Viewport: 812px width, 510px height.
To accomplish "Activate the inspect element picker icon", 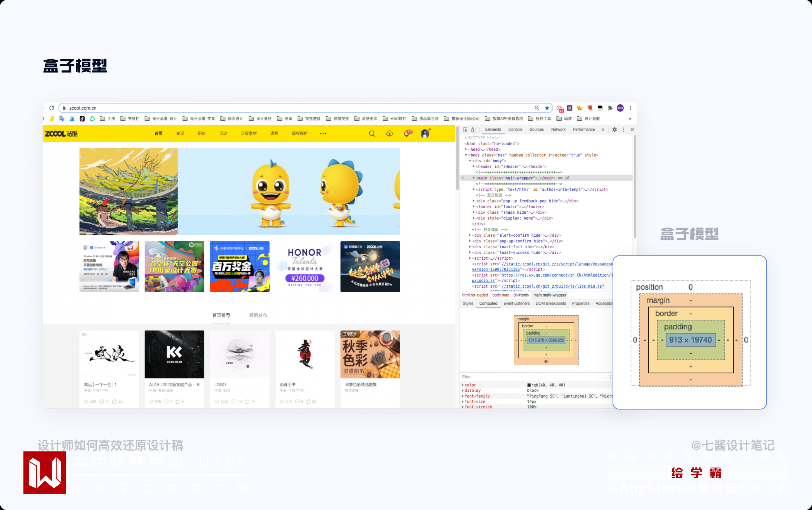I will (x=465, y=130).
